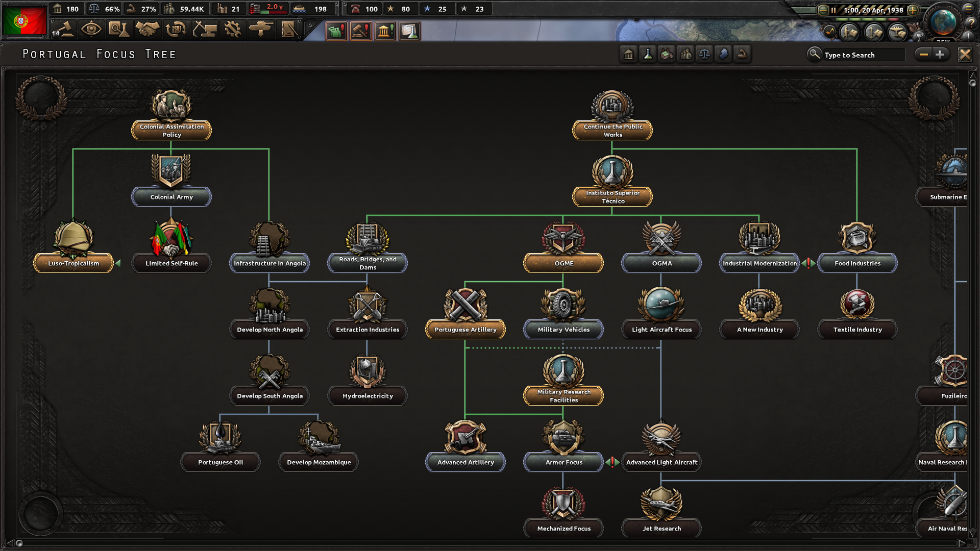Focus the Type to Search field
The height and width of the screenshot is (551, 980).
tap(864, 55)
